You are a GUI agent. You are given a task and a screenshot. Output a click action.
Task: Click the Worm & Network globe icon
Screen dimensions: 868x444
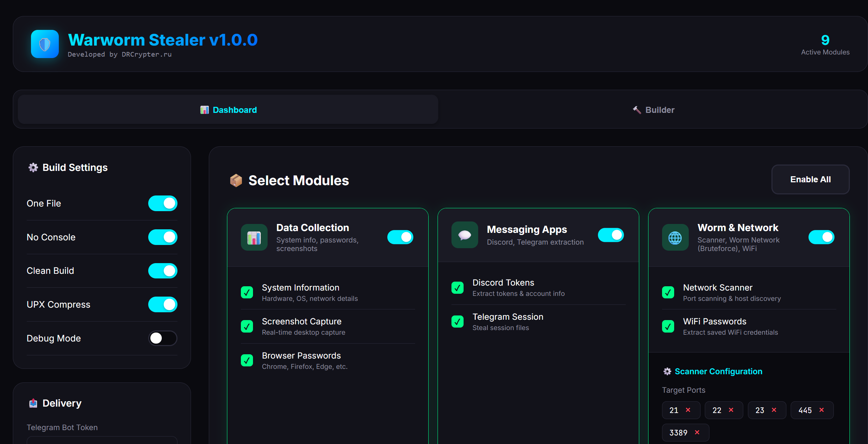[675, 237]
